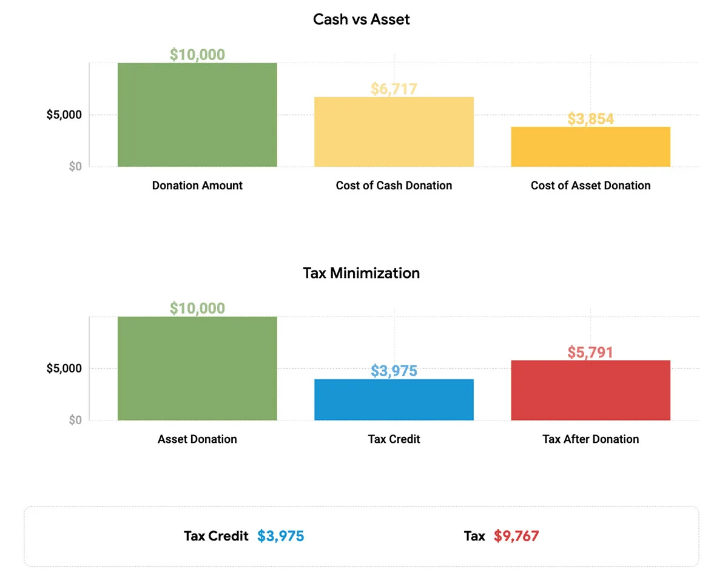
Task: Click the Cost of Asset Donation bar
Action: click(x=590, y=147)
